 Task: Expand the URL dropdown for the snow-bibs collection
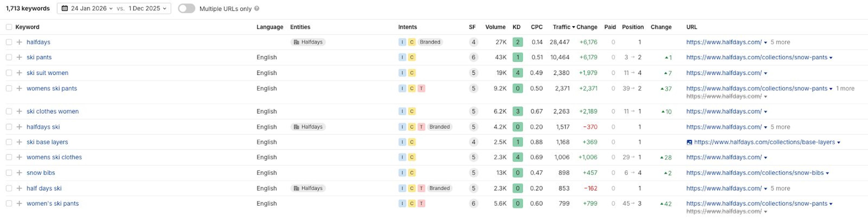click(827, 173)
